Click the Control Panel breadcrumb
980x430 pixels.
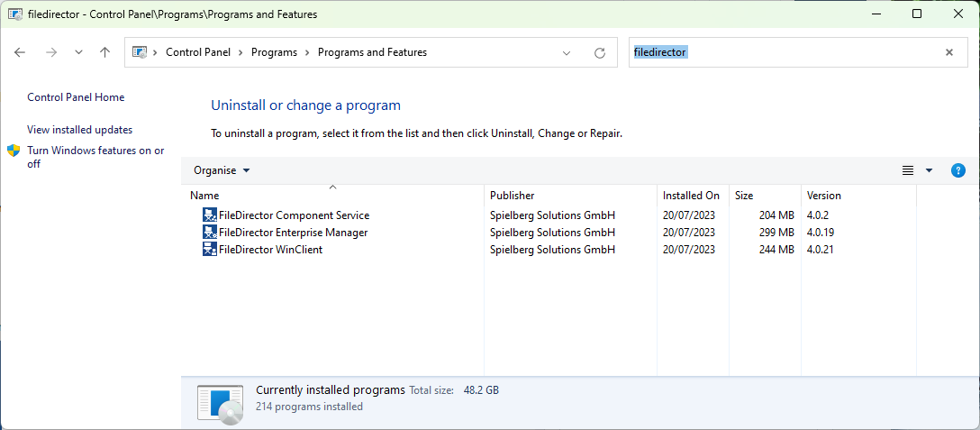click(x=198, y=52)
